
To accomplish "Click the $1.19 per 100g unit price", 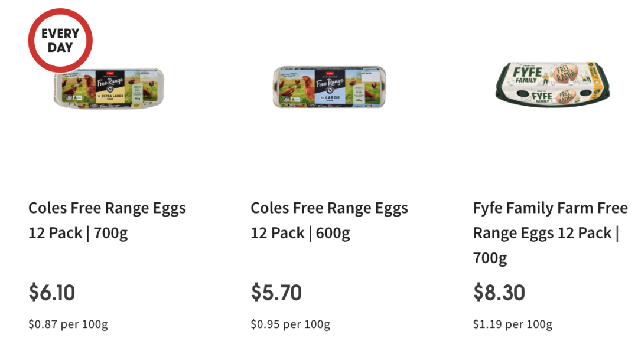I will [512, 324].
